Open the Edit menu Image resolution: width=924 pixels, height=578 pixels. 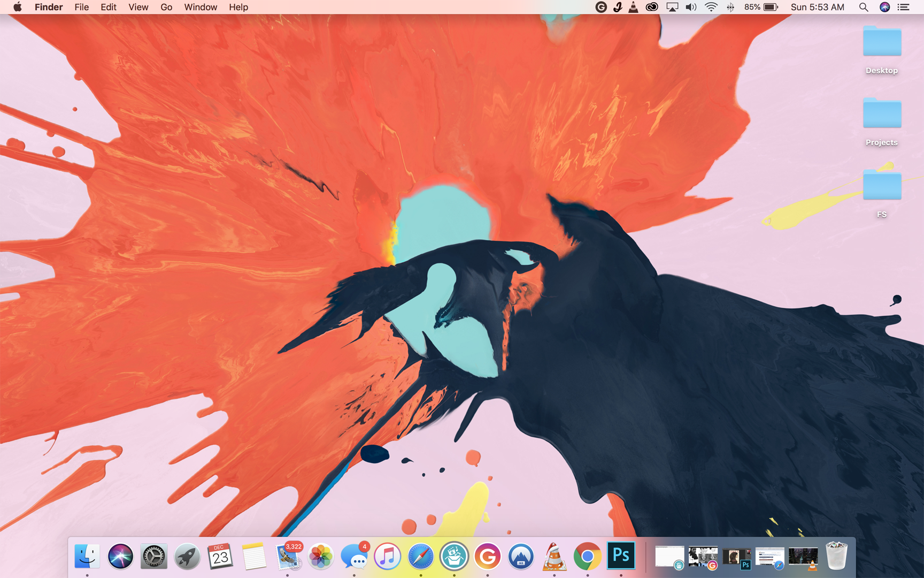(x=109, y=7)
